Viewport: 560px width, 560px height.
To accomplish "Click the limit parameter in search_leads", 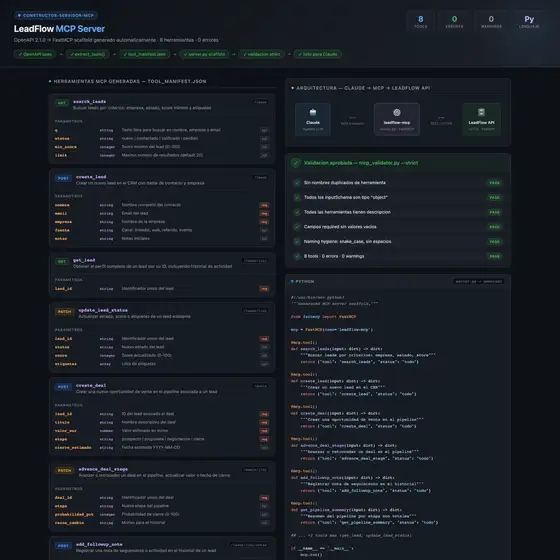I will tap(61, 155).
